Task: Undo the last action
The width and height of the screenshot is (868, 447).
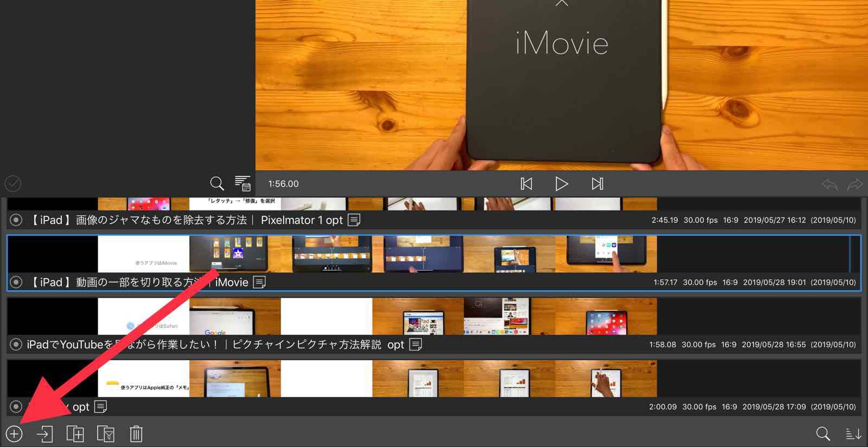Action: 829,184
